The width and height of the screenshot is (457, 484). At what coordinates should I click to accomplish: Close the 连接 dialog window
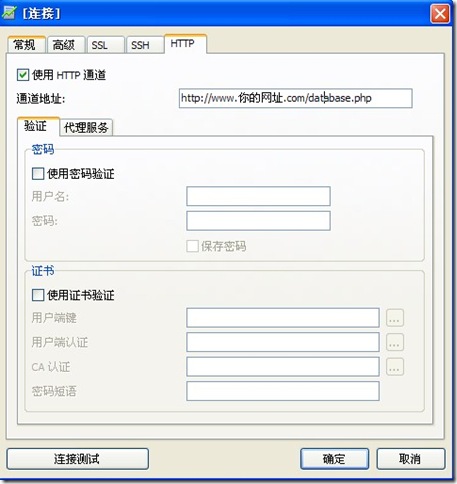(x=440, y=14)
